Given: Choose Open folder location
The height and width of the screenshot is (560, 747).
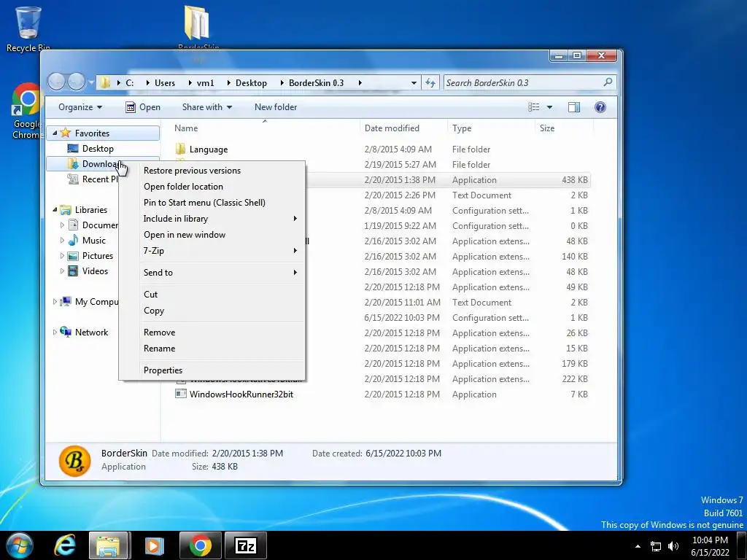Looking at the screenshot, I should click(x=183, y=187).
